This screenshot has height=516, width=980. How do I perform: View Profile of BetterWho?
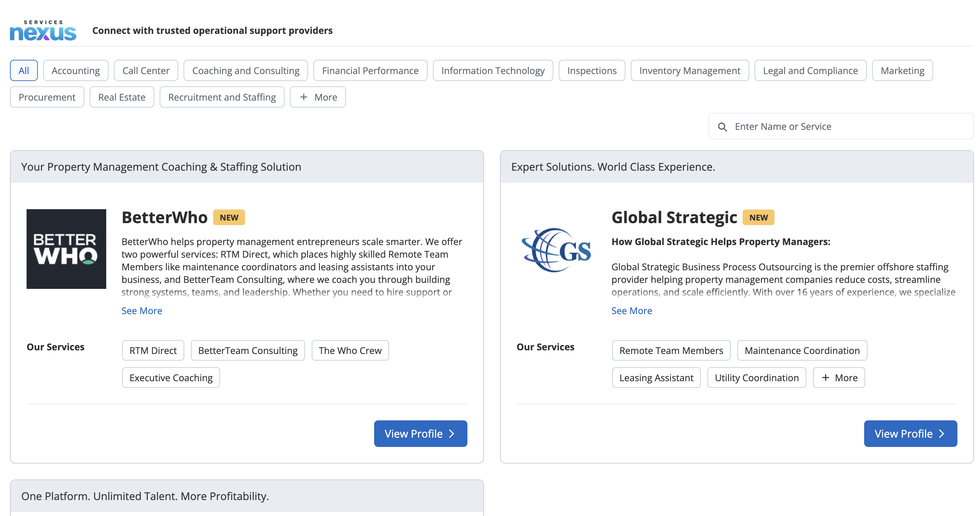click(x=420, y=434)
